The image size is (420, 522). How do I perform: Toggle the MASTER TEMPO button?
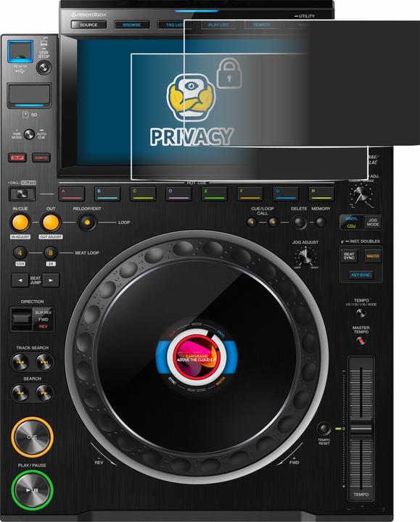click(361, 341)
